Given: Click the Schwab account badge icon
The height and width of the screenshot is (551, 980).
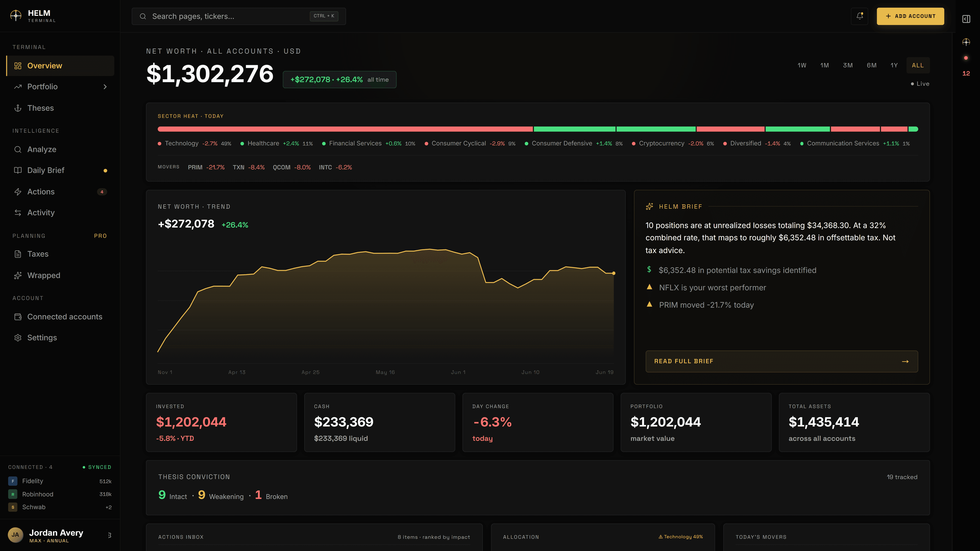Looking at the screenshot, I should [x=13, y=507].
